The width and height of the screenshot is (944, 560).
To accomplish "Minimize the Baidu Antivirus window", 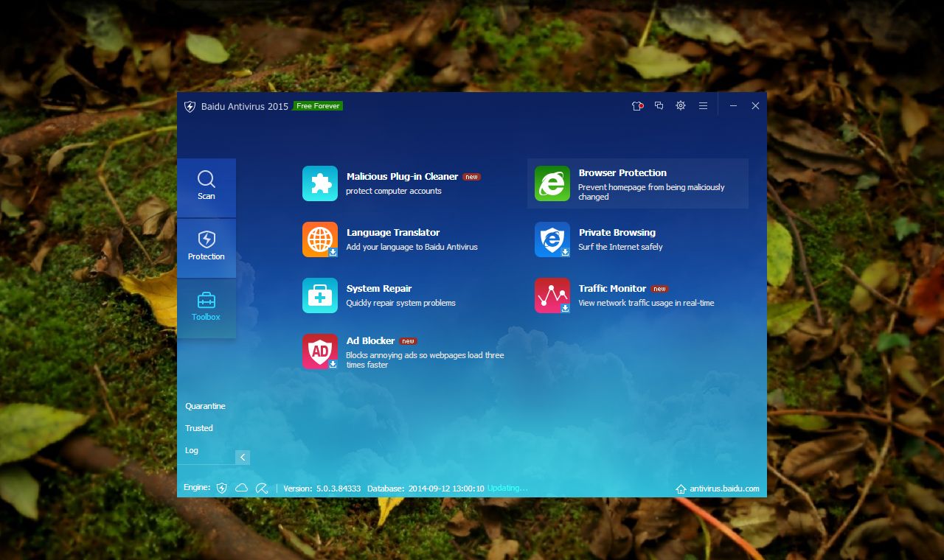I will (x=733, y=106).
